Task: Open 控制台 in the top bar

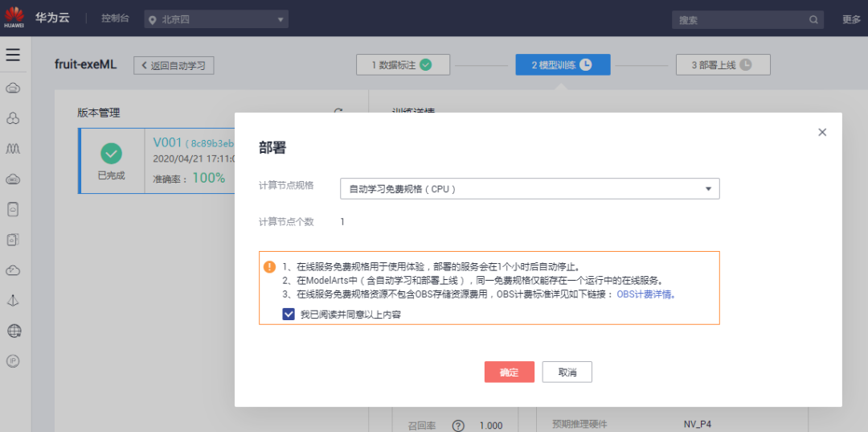Action: (115, 19)
